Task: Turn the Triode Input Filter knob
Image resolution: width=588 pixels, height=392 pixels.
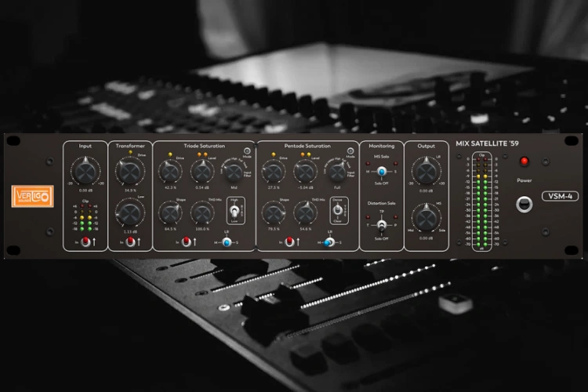Action: (234, 172)
